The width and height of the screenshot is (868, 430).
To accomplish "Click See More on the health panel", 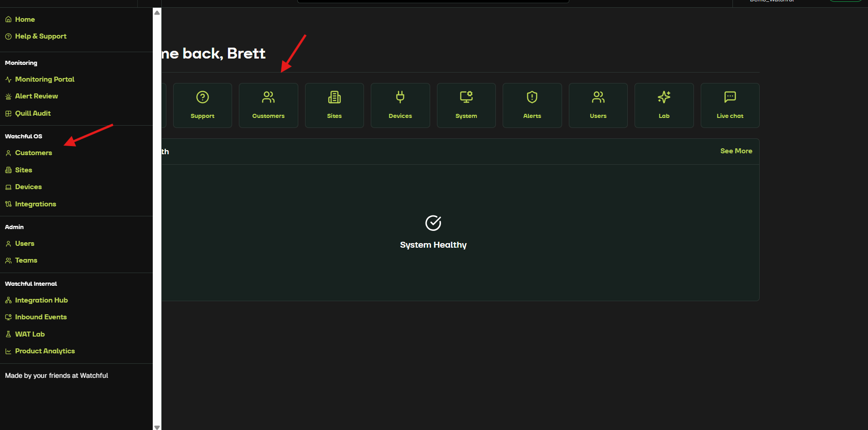I will (736, 151).
